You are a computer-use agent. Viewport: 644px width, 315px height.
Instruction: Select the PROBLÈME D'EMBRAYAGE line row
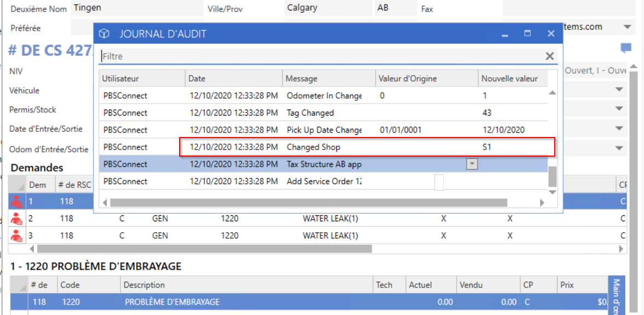tap(308, 302)
